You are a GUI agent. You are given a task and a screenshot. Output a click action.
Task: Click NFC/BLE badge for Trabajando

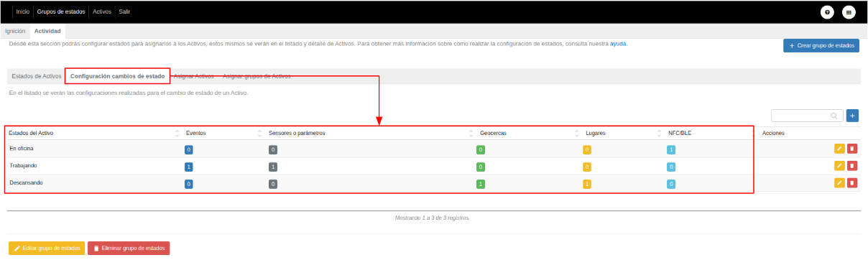click(x=671, y=167)
